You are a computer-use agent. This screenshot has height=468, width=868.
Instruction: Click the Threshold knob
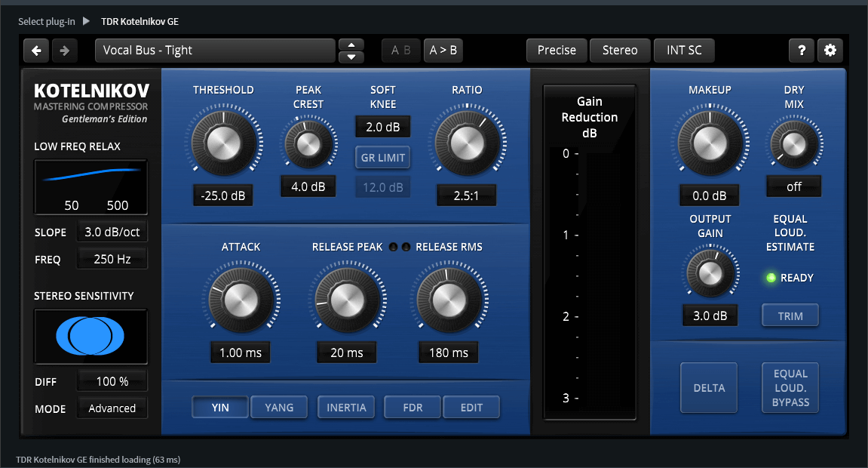click(224, 143)
